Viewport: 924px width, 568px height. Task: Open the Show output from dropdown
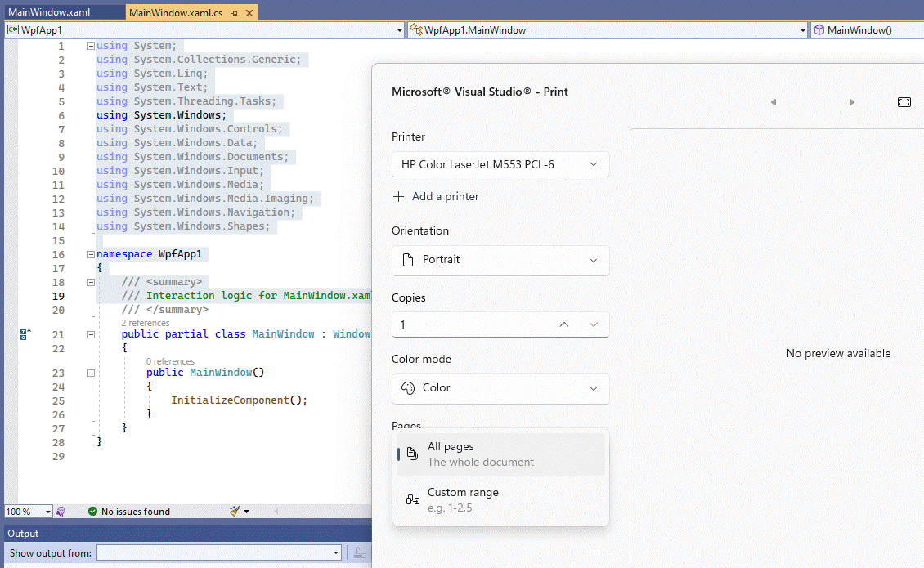tap(219, 552)
